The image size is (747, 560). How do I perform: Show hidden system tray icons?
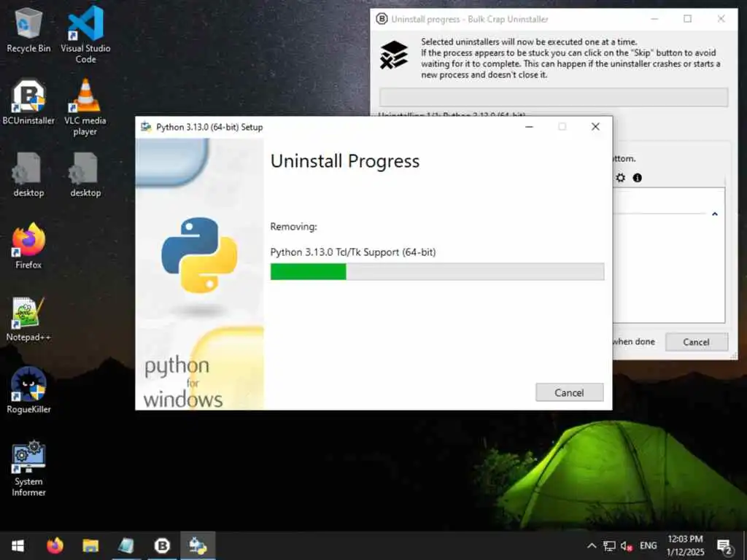pyautogui.click(x=592, y=545)
